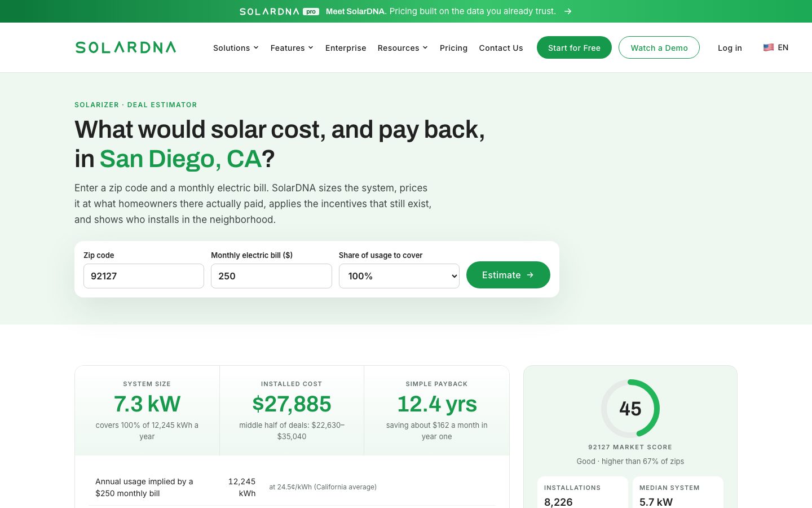Open Contact Us page
This screenshot has width=812, height=508.
[x=501, y=48]
